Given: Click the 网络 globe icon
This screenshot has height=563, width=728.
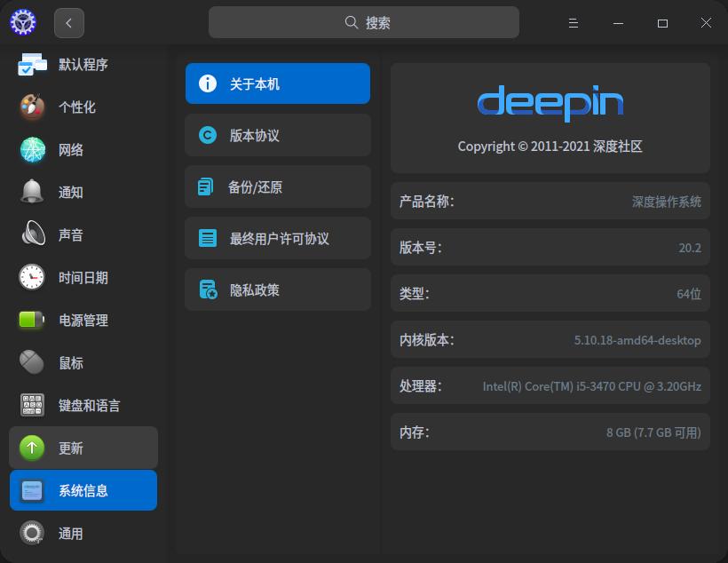Looking at the screenshot, I should [33, 149].
